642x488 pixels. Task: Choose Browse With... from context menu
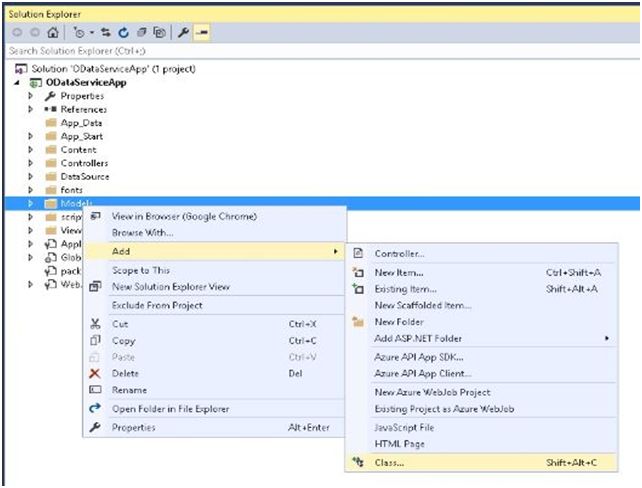[x=142, y=233]
